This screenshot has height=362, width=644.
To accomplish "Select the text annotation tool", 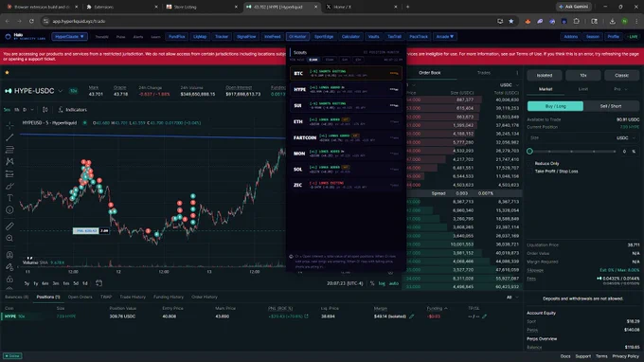I will coord(9,198).
